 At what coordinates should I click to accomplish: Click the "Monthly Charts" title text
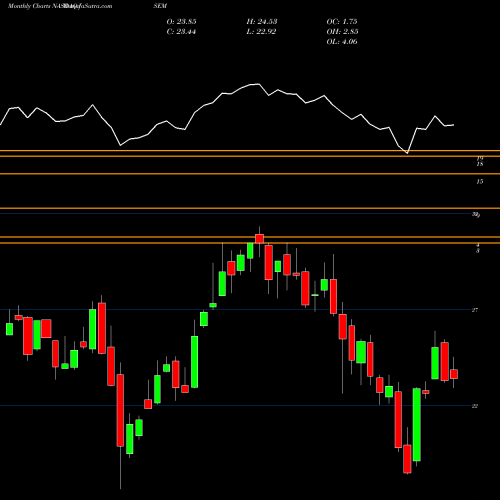click(29, 6)
